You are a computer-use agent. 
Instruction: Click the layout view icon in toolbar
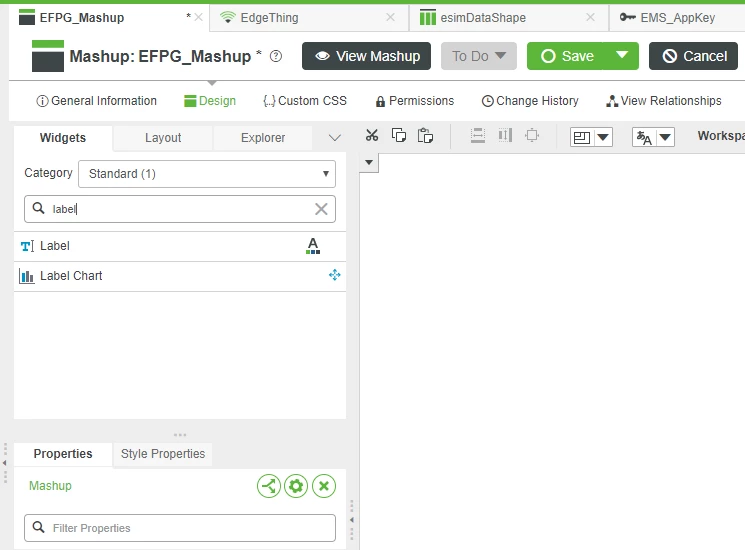(x=582, y=138)
